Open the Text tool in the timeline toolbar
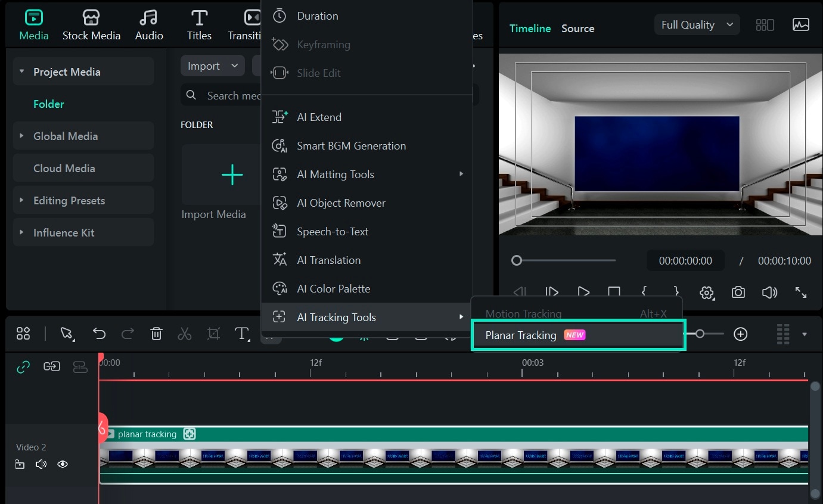Screen dimensions: 823x504 point(242,334)
